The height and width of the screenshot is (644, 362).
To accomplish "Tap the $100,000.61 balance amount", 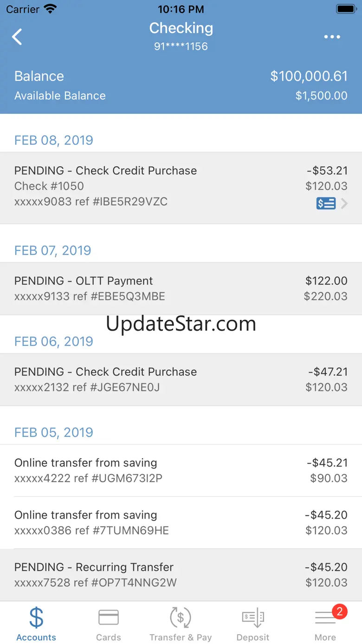I will [x=309, y=76].
